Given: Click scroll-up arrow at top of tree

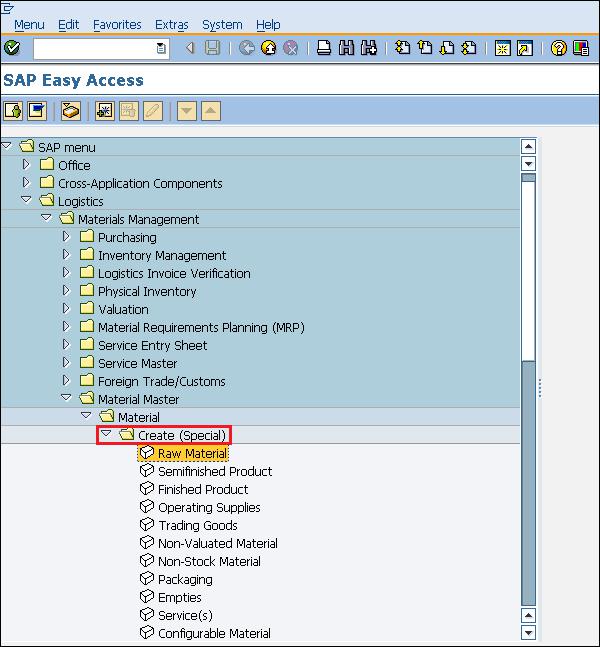Looking at the screenshot, I should pos(529,146).
